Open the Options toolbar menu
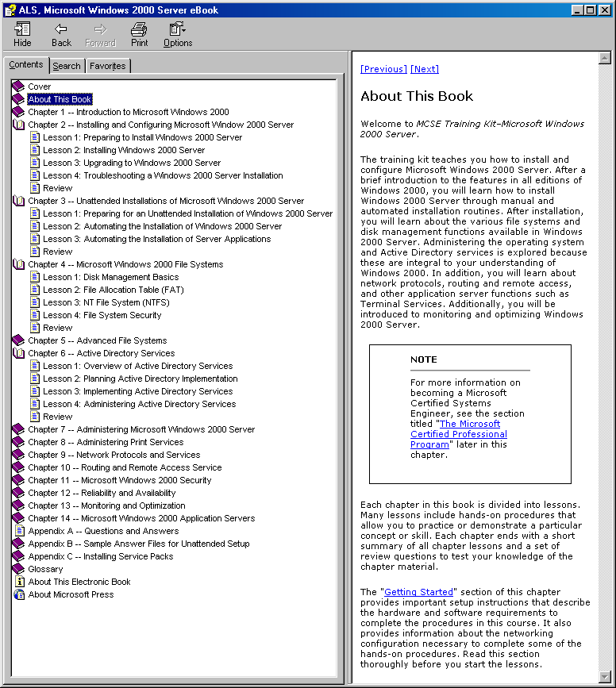The width and height of the screenshot is (616, 688). pyautogui.click(x=177, y=29)
